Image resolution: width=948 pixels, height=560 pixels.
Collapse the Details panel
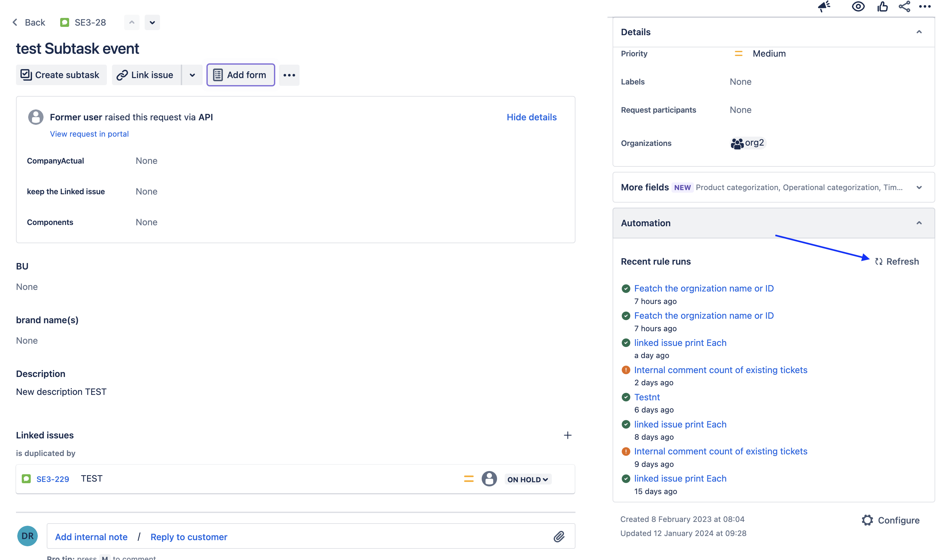(x=919, y=32)
